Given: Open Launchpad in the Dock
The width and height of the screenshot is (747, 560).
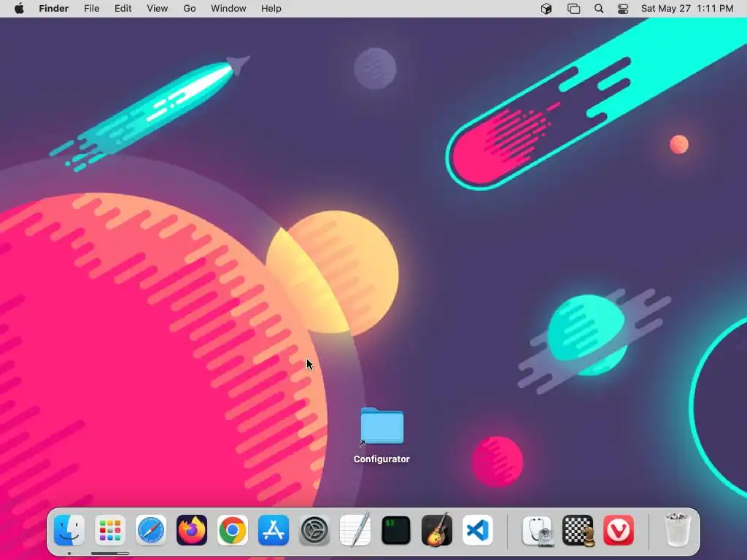Looking at the screenshot, I should 110,530.
